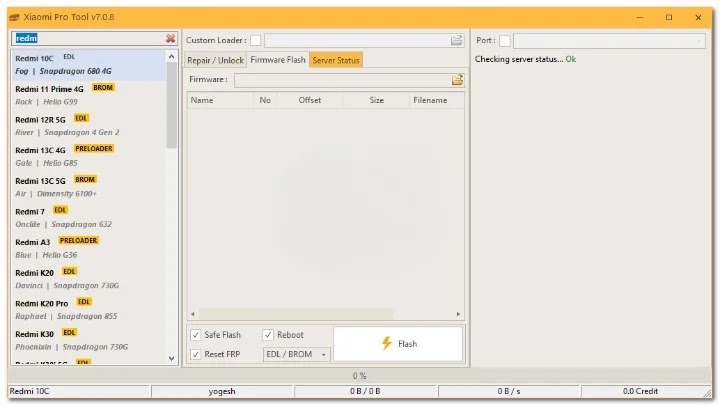
Task: Click PRELOADER badge on Redmi 13C 4G
Action: click(94, 149)
